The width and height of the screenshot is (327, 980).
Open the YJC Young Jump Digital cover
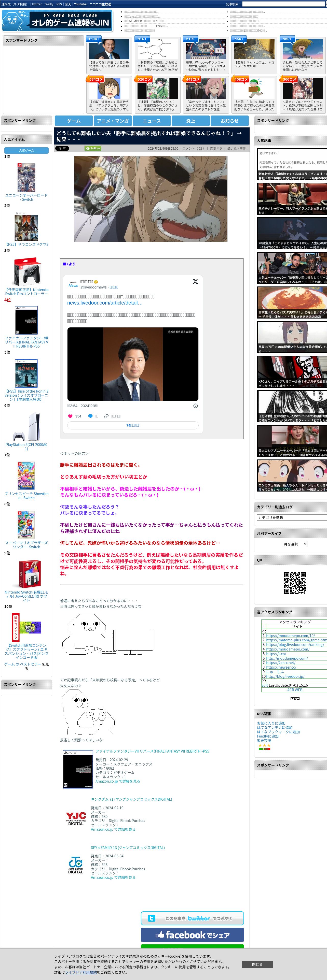(x=76, y=818)
